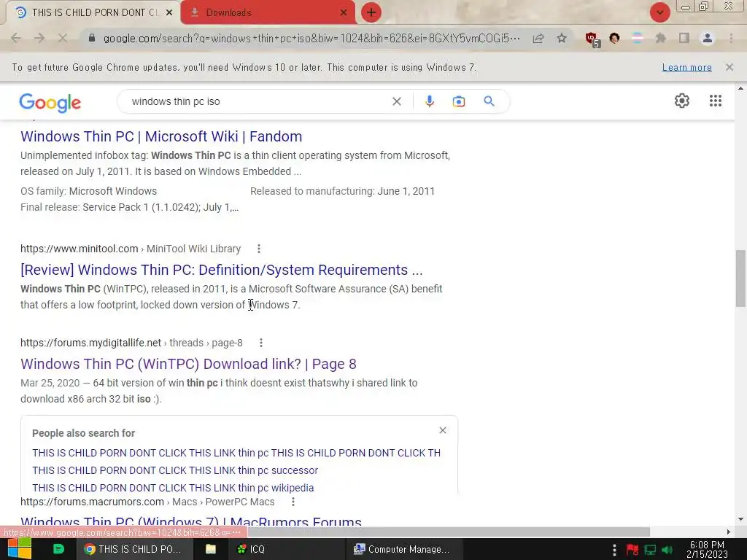This screenshot has width=747, height=560.
Task: Click the 'https://www.minitool.com' breadcrumb text
Action: 79,249
